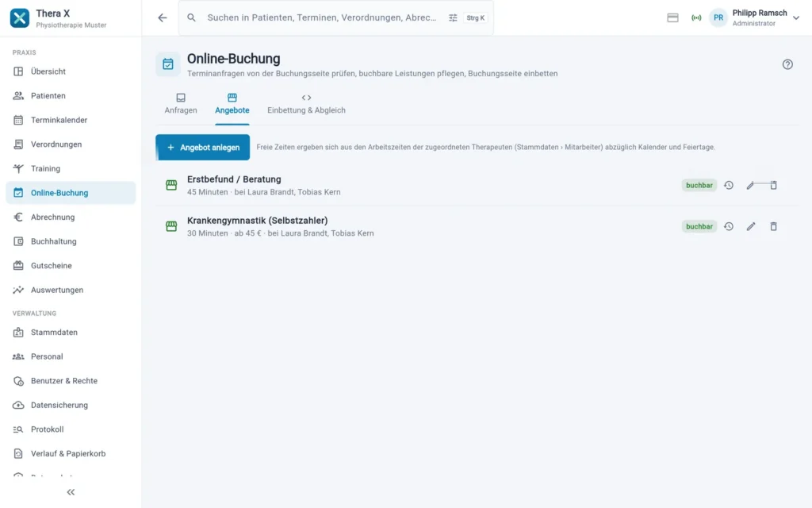Delete the Erstbefund / Beratung offer
The height and width of the screenshot is (508, 812).
click(x=774, y=185)
